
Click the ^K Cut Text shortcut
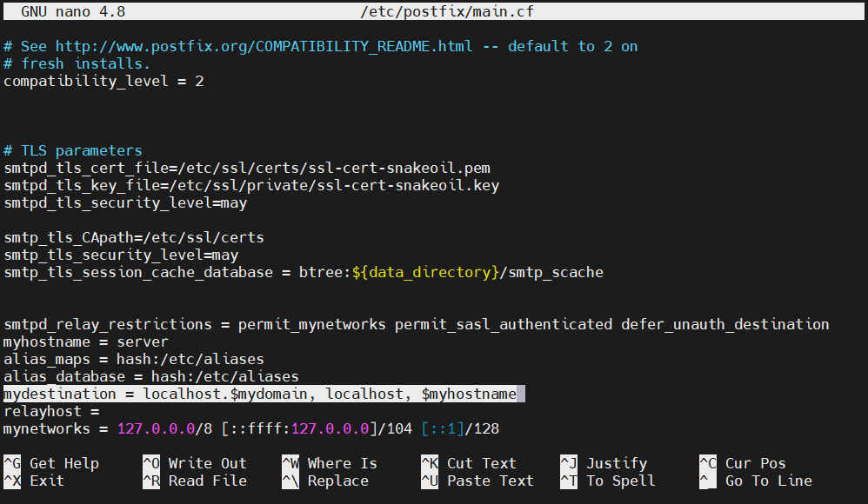pos(468,463)
